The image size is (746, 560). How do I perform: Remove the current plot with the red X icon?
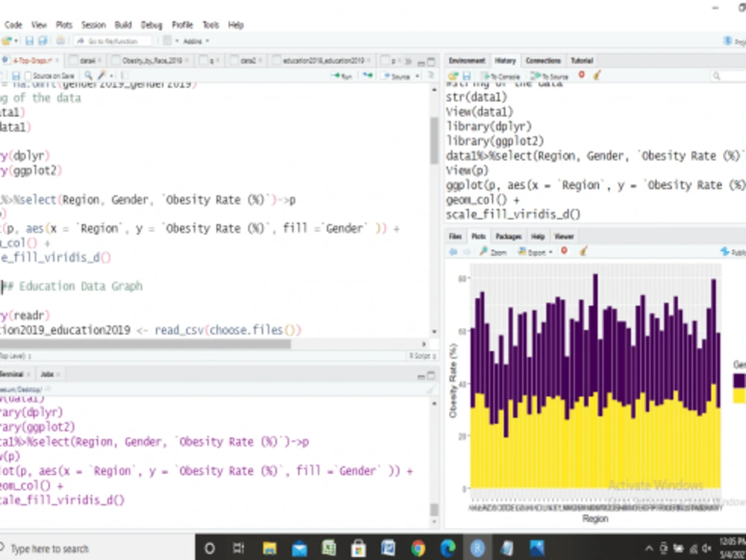click(565, 252)
